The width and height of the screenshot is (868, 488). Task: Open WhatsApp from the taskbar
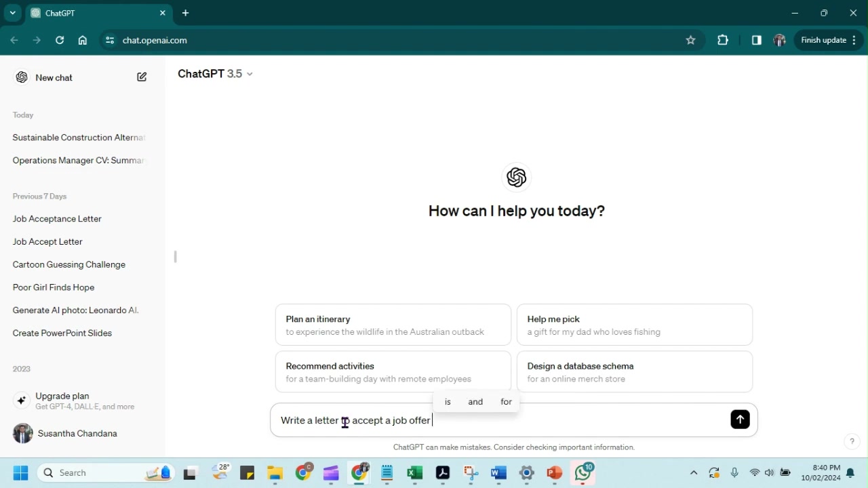(583, 472)
